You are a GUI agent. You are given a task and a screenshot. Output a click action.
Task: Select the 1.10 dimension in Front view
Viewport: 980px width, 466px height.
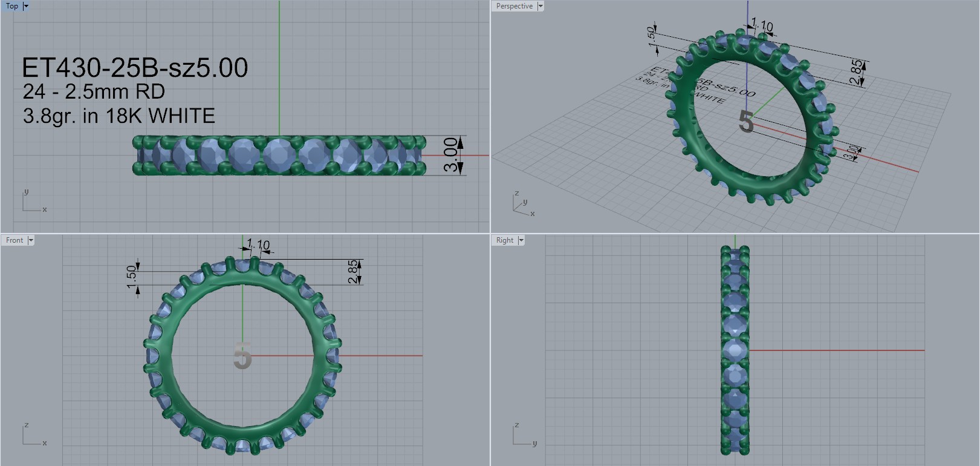(259, 244)
